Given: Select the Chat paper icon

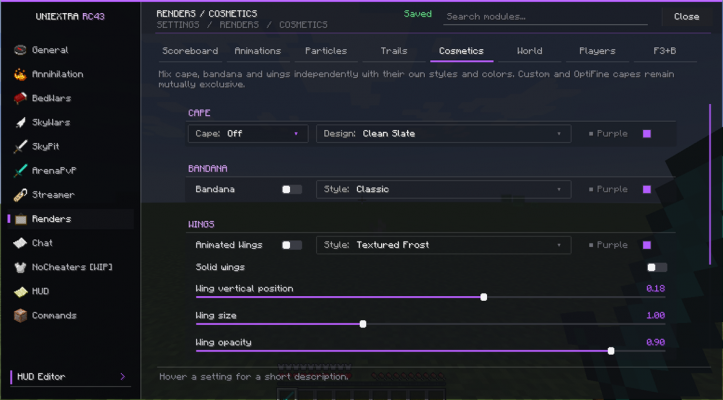Looking at the screenshot, I should tap(20, 243).
